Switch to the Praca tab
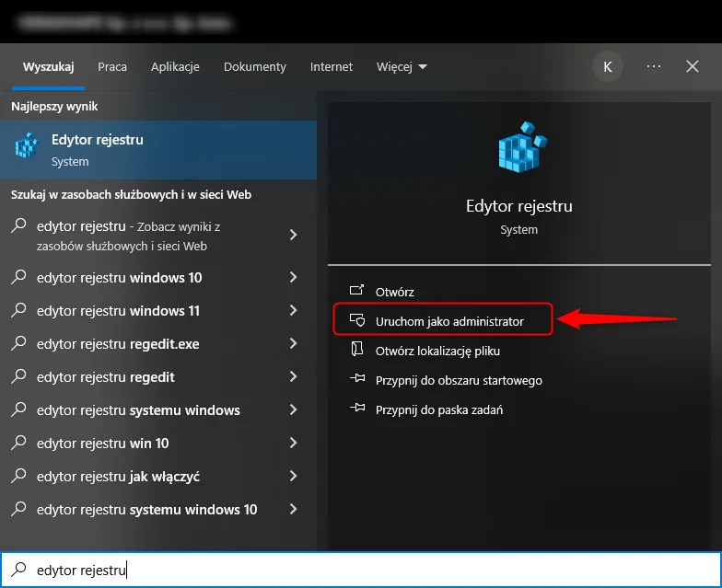Image resolution: width=722 pixels, height=588 pixels. coord(112,66)
